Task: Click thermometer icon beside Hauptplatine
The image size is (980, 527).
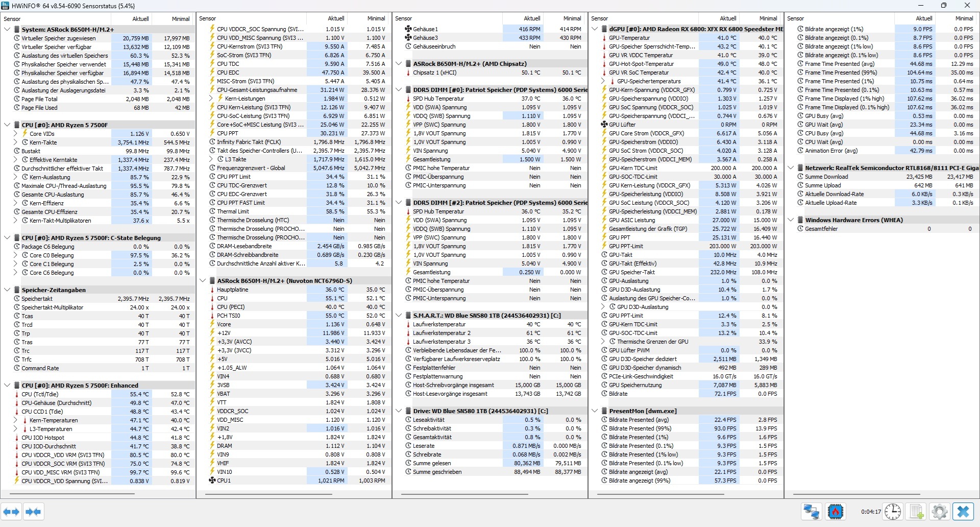Action: 212,290
